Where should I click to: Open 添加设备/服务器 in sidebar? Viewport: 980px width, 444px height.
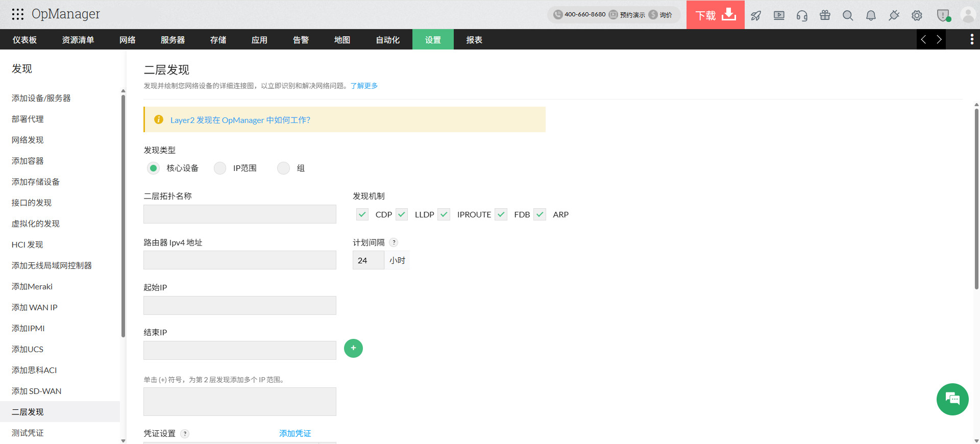click(41, 98)
